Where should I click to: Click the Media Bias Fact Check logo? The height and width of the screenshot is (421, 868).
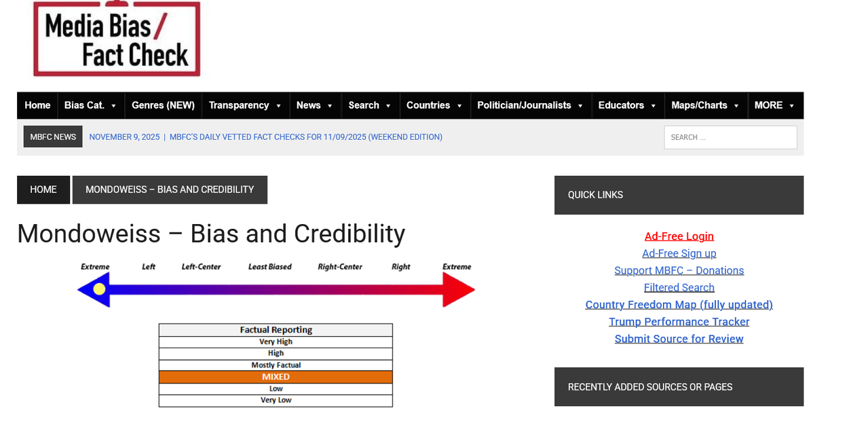(x=117, y=38)
